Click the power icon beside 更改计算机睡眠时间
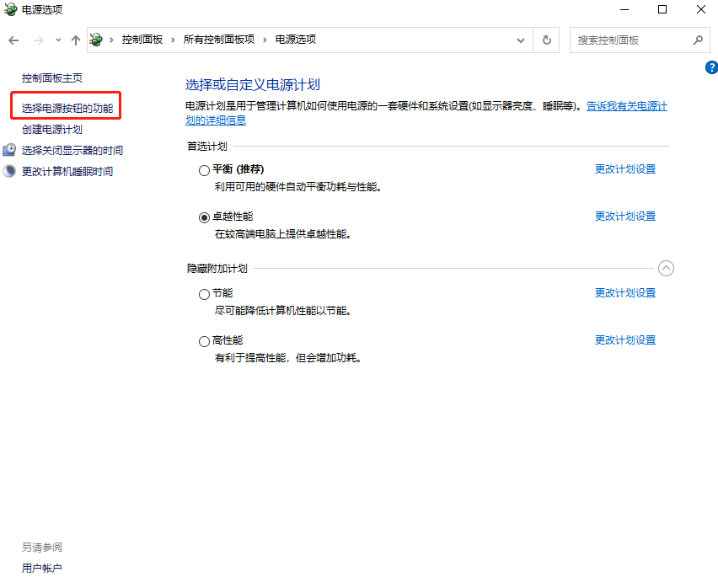The width and height of the screenshot is (718, 588). 8,170
